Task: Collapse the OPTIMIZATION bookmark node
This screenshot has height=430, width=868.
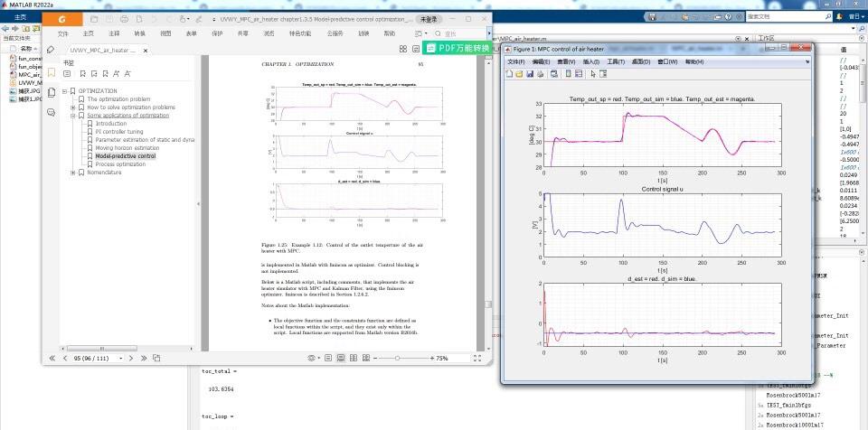Action: [x=65, y=90]
